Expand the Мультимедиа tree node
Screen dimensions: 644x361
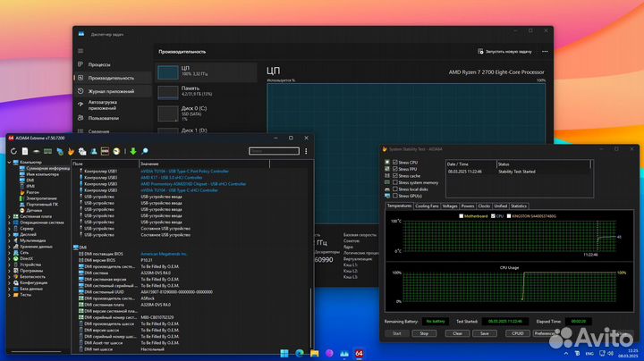click(10, 240)
